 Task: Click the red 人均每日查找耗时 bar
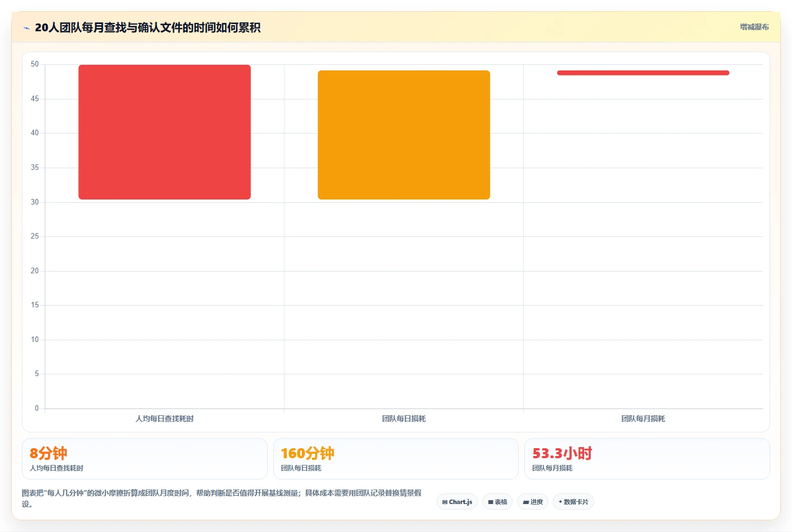point(164,132)
